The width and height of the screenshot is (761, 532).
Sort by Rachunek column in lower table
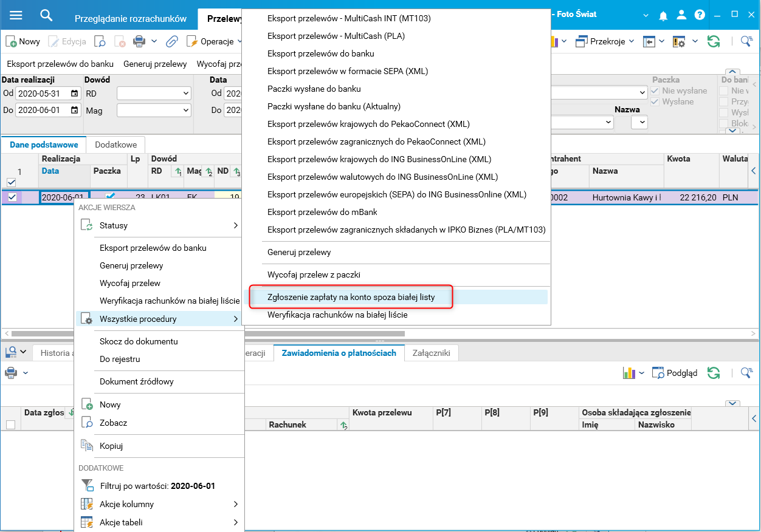(302, 425)
